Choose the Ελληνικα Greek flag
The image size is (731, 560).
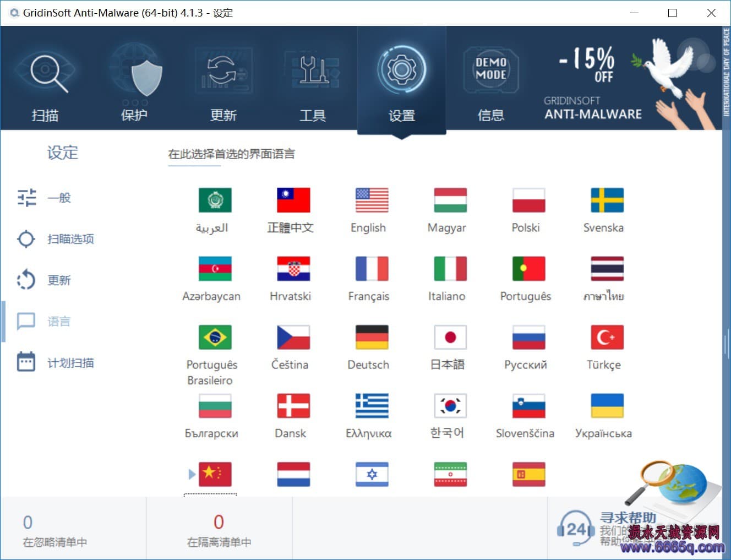(372, 406)
